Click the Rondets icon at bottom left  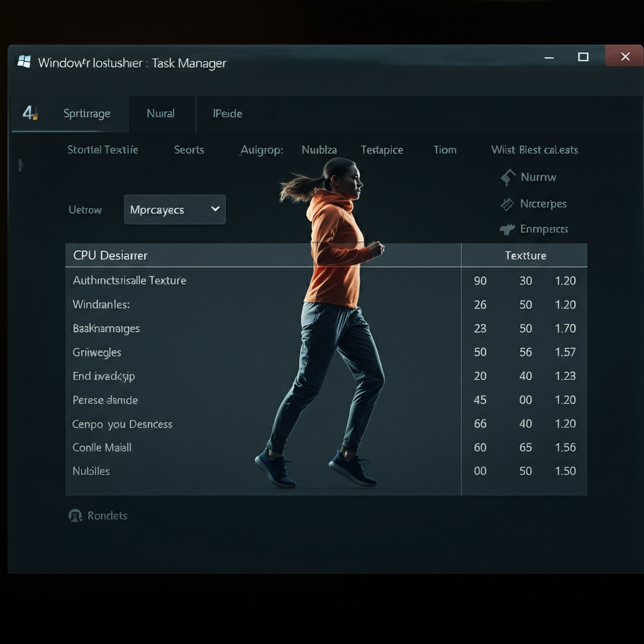pyautogui.click(x=75, y=516)
